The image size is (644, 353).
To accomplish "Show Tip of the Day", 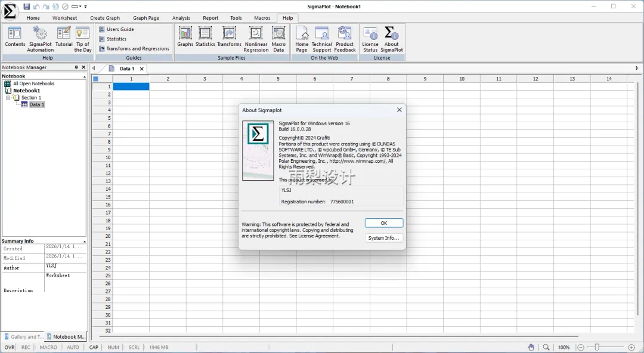I will pos(82,39).
